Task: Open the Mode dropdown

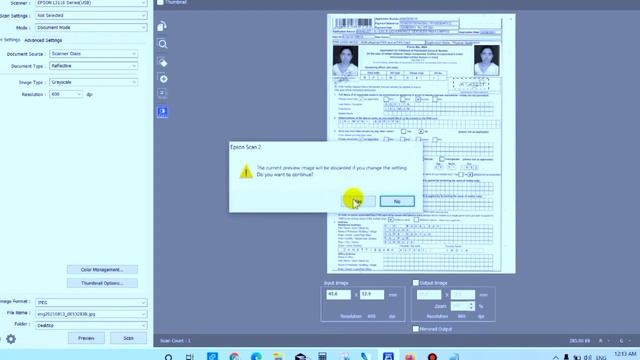Action: [91, 28]
